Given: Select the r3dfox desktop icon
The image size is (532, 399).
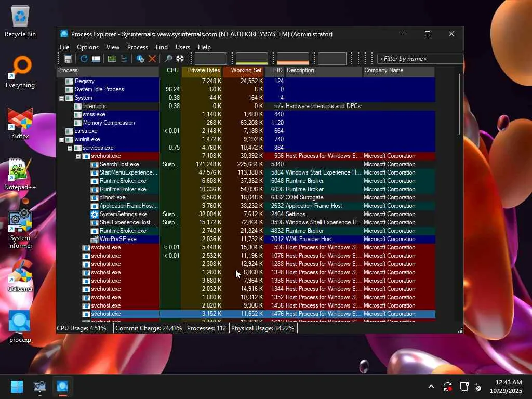Looking at the screenshot, I should pyautogui.click(x=20, y=124).
